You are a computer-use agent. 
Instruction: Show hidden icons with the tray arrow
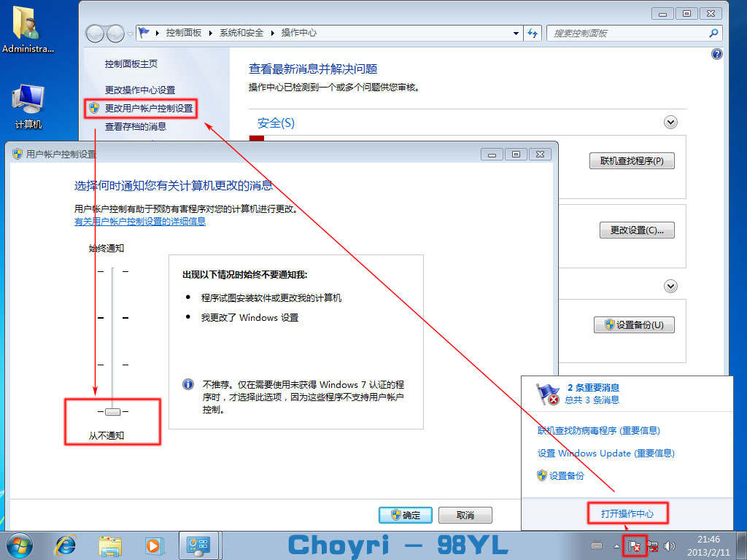(x=616, y=545)
